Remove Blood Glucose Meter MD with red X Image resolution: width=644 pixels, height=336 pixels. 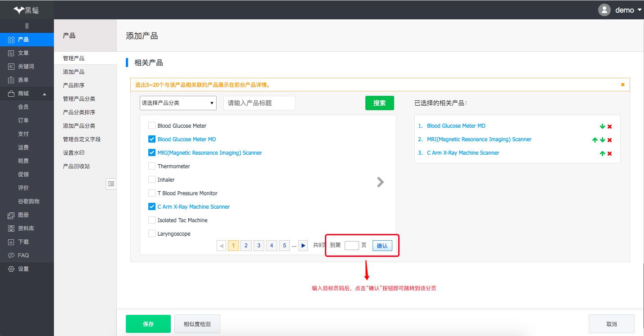pyautogui.click(x=609, y=126)
